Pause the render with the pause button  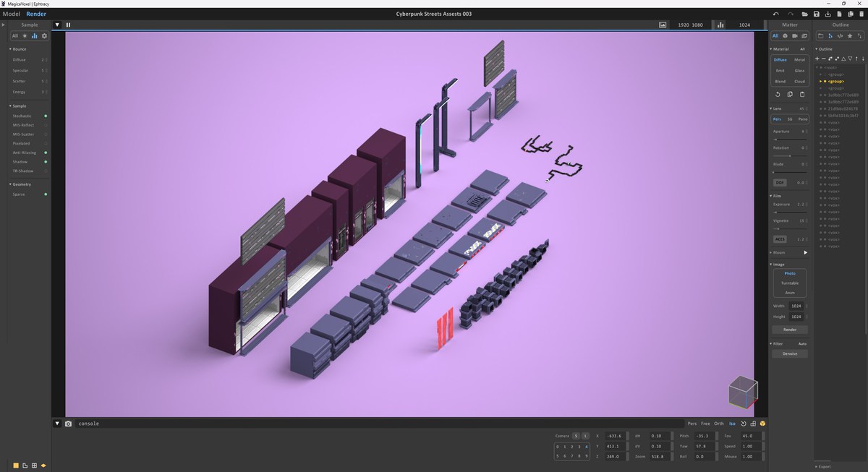69,25
